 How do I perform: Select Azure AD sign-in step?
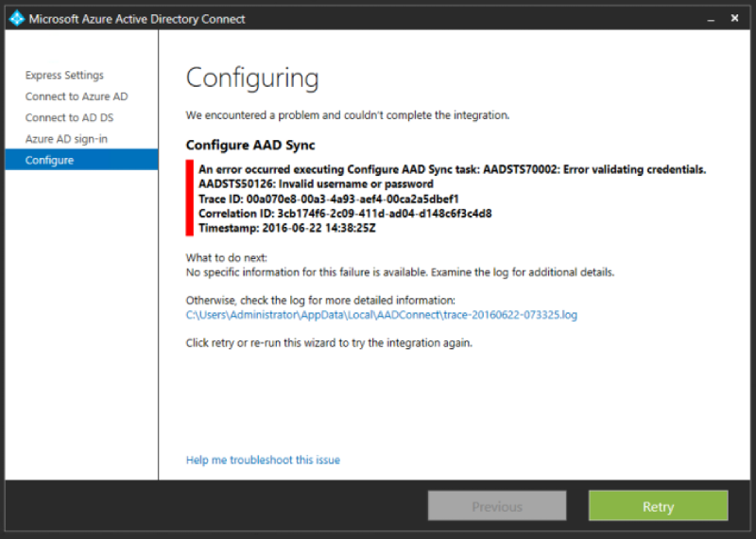pos(66,139)
